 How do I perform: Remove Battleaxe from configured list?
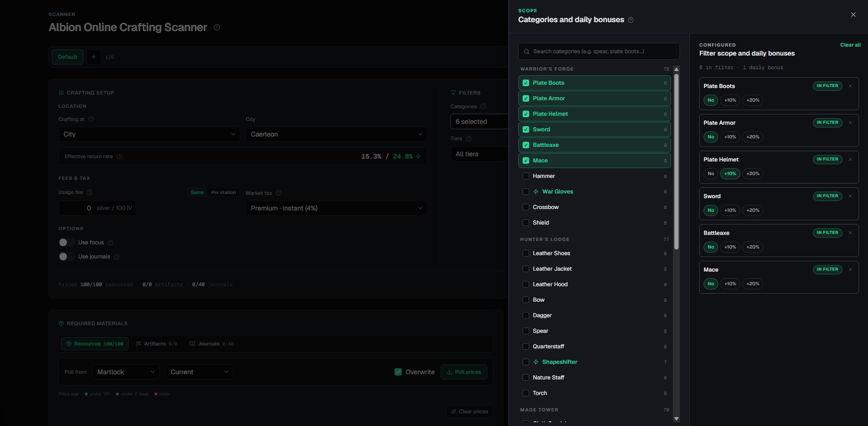tap(850, 233)
